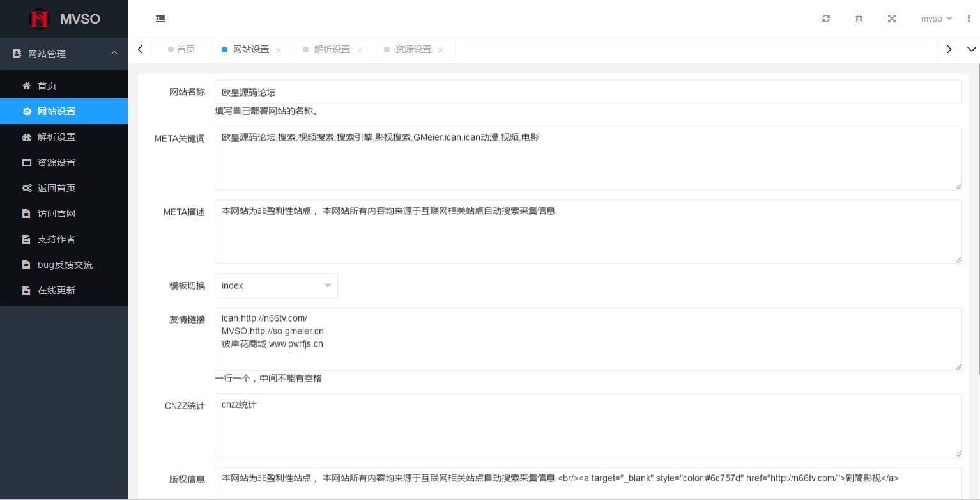Collapse the 网站管理 sidebar section
The image size is (980, 500).
(x=114, y=54)
